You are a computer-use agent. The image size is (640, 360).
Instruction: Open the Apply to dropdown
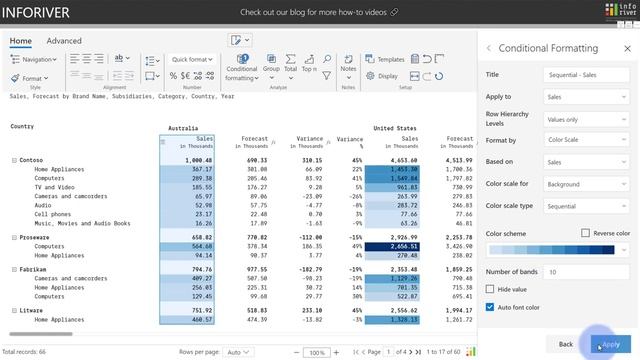[586, 97]
